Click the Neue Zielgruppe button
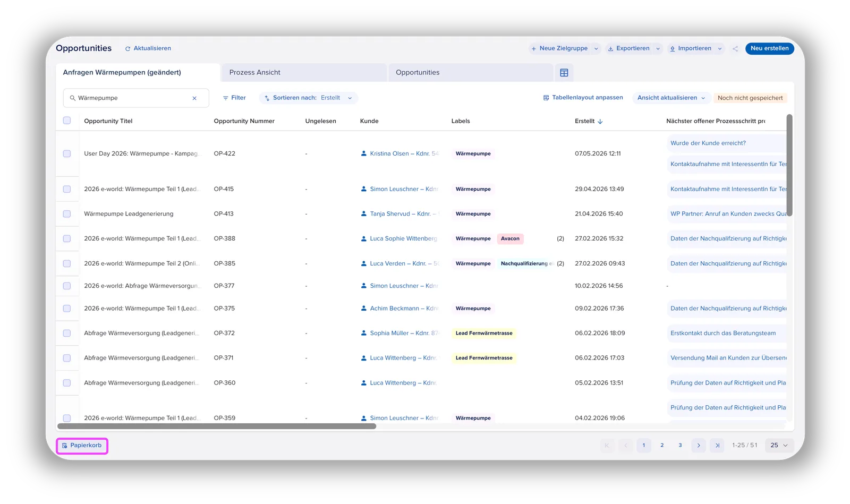Viewport: 850px width, 504px height. pyautogui.click(x=559, y=48)
